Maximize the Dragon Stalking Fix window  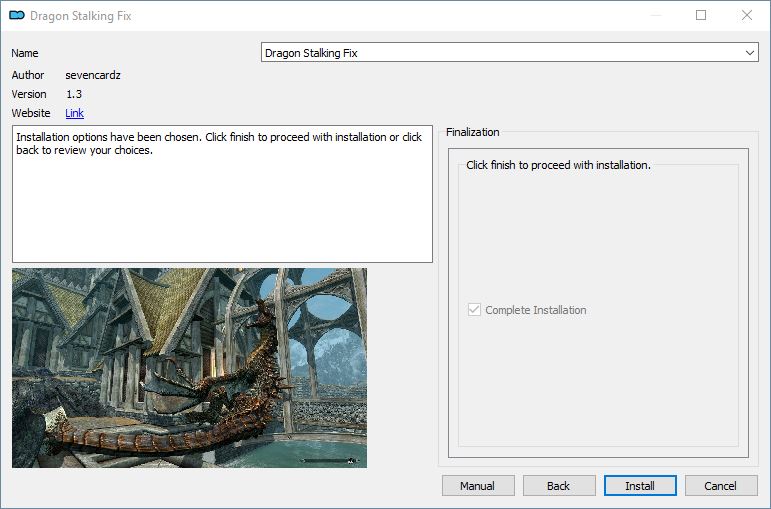pyautogui.click(x=701, y=15)
